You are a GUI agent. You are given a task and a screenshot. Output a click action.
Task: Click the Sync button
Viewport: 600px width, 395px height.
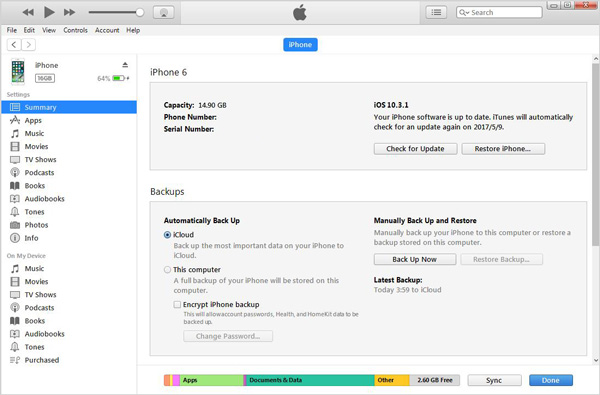click(x=494, y=380)
